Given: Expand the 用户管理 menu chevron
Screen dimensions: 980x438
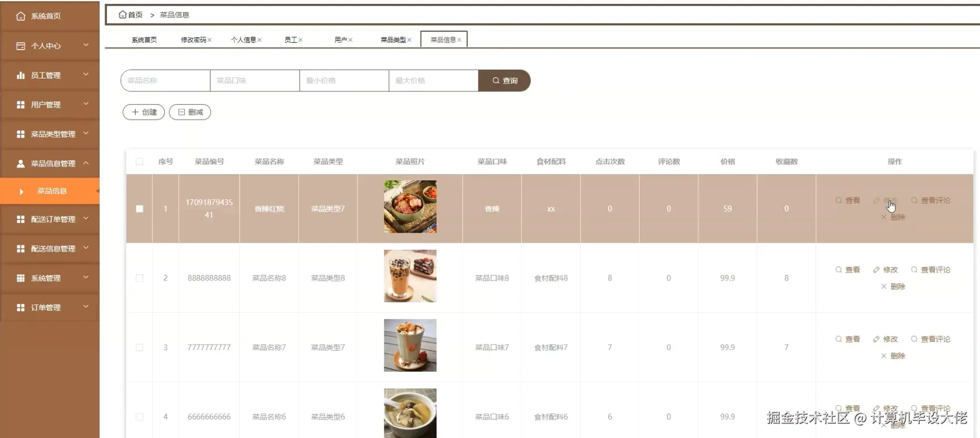Looking at the screenshot, I should 86,104.
